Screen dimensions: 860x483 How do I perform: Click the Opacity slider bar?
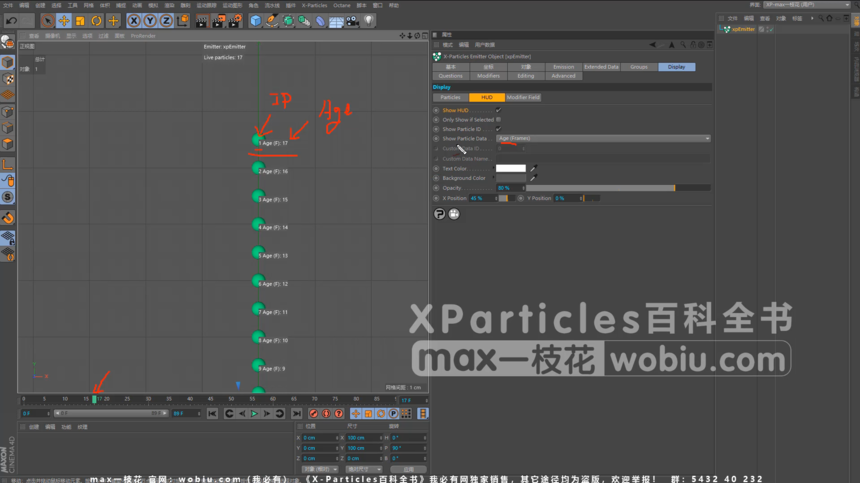coord(618,188)
